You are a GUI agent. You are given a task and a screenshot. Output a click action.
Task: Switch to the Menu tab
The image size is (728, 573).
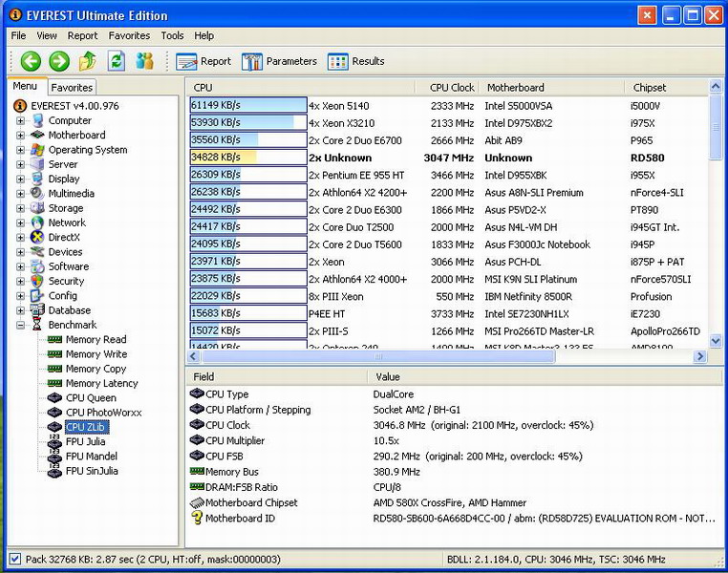point(25,86)
